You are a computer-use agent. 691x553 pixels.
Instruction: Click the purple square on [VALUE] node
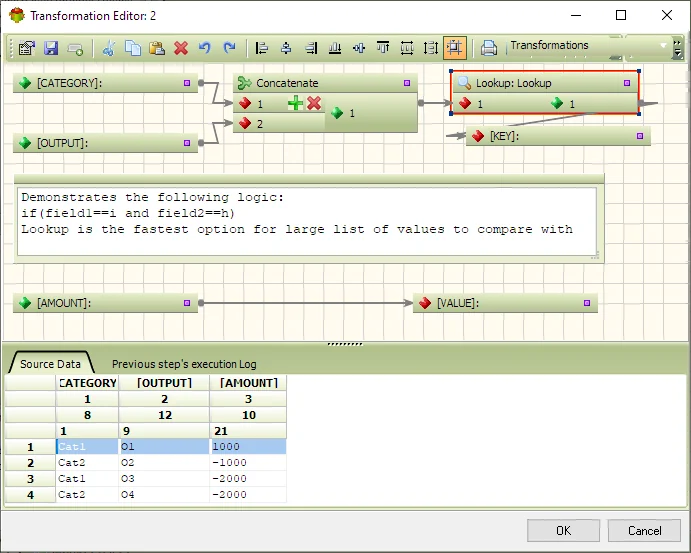(x=587, y=303)
